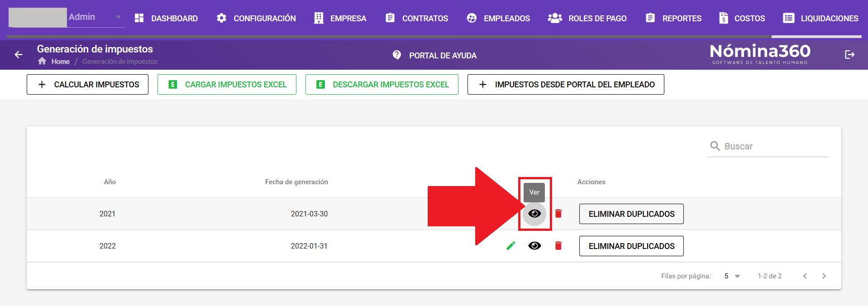The width and height of the screenshot is (868, 306).
Task: Click plus icon on Calcular Impuestos
Action: point(42,85)
